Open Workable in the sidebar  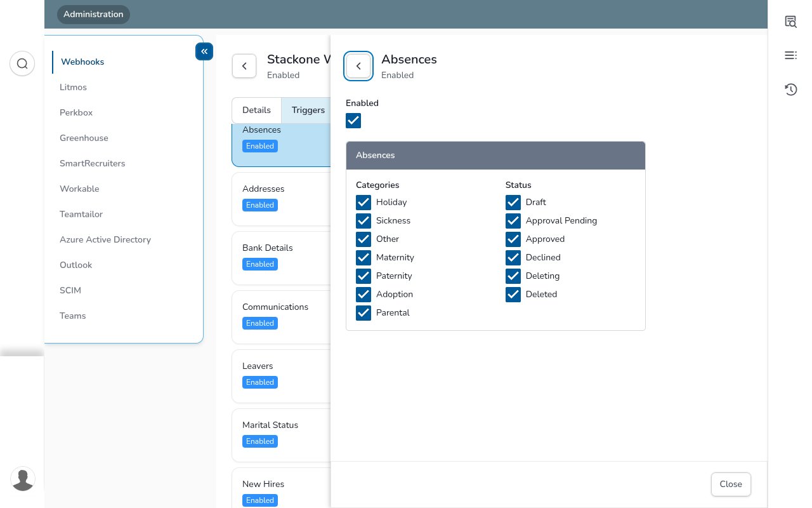point(79,189)
